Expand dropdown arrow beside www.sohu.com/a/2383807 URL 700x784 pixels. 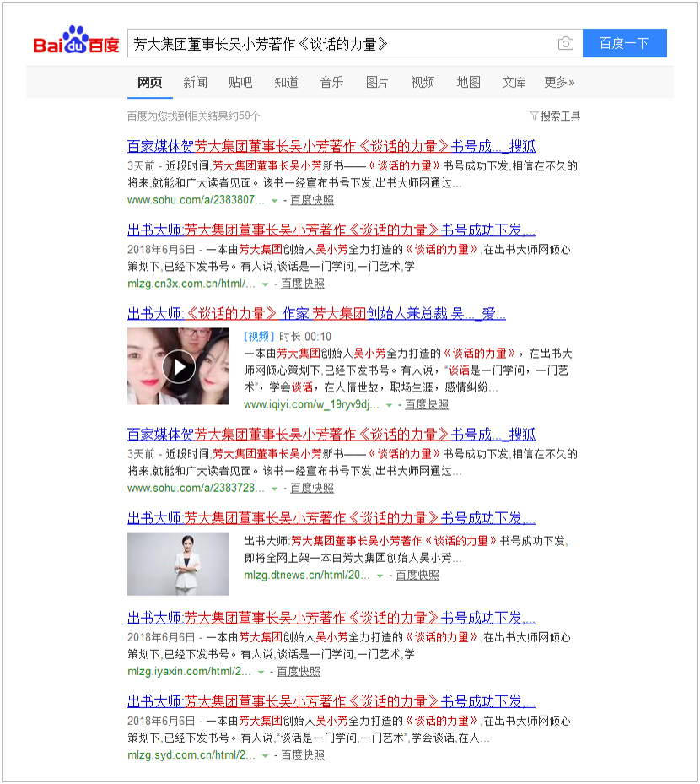tap(274, 201)
